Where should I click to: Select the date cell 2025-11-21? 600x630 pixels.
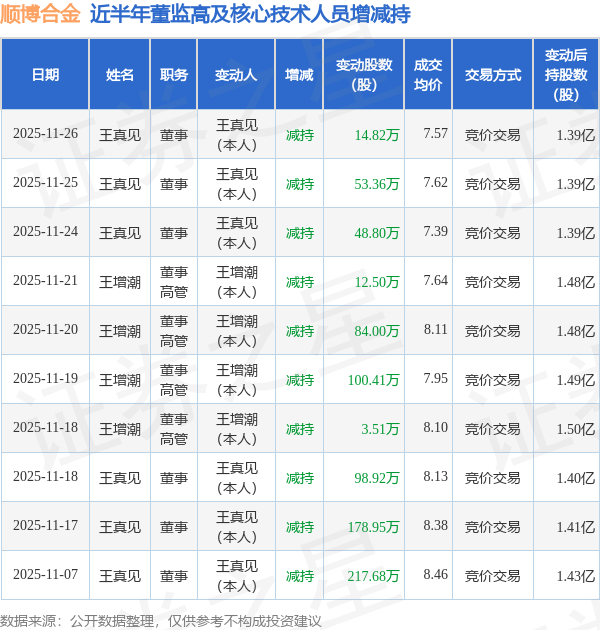(x=45, y=280)
